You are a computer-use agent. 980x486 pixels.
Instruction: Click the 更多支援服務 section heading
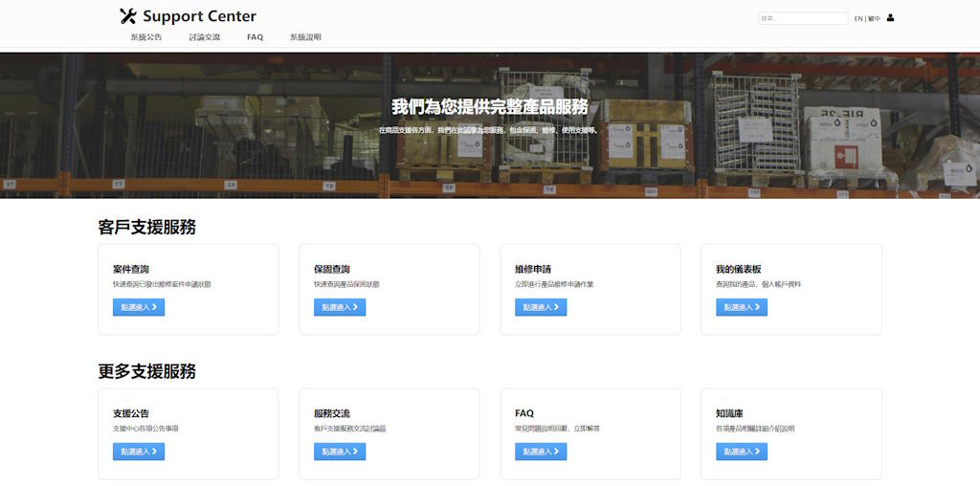pyautogui.click(x=146, y=372)
